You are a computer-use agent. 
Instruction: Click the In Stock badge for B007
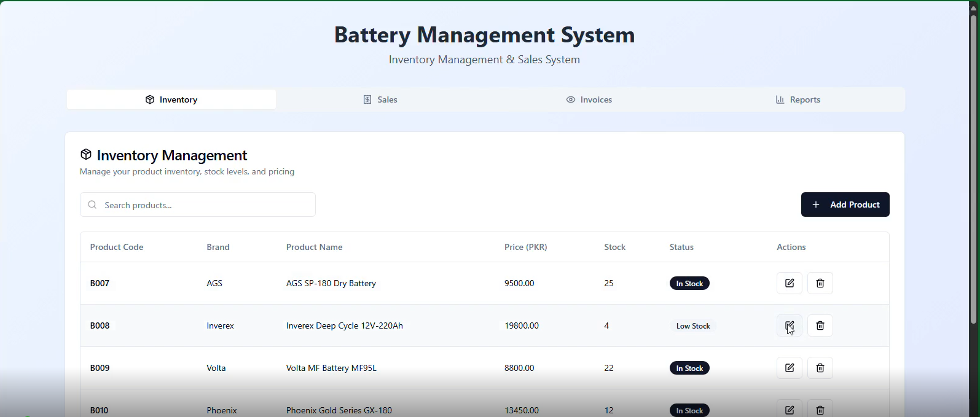point(689,283)
